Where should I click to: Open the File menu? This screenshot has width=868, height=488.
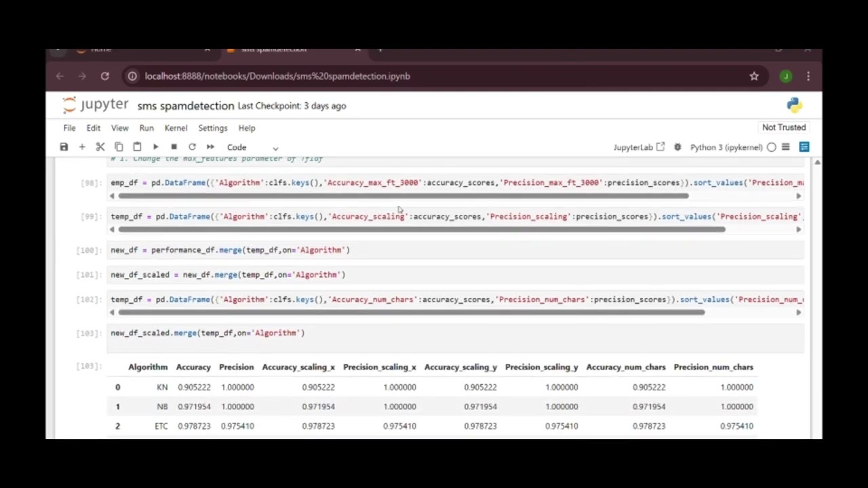[69, 128]
